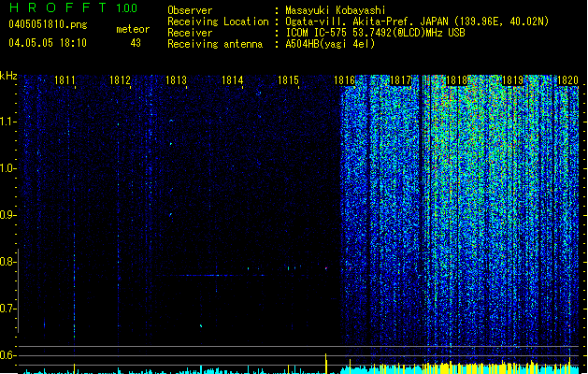
Task: Click the 1816 time marker
Action: (344, 80)
